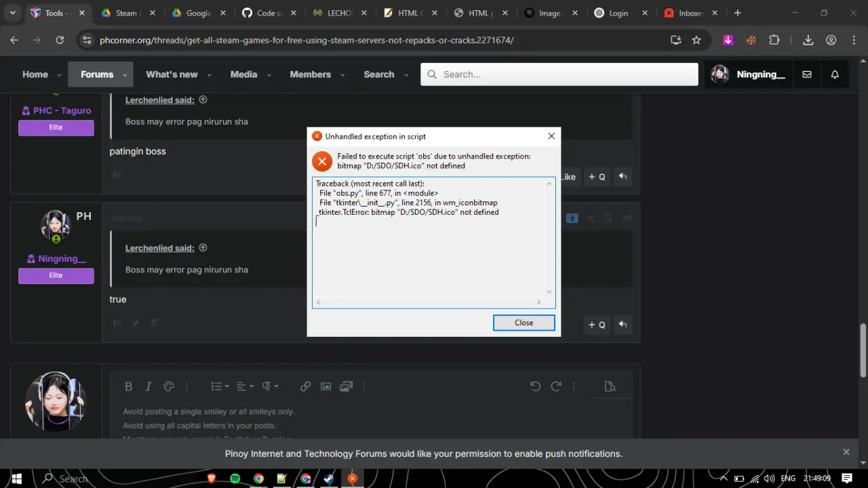Expand the Members navigation dropdown arrow
Image resolution: width=868 pixels, height=488 pixels.
pos(342,75)
